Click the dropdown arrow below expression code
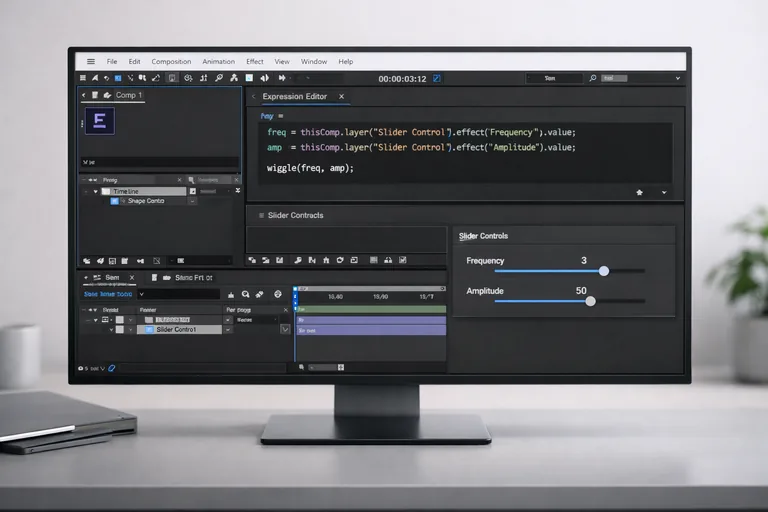This screenshot has width=768, height=512. [663, 192]
